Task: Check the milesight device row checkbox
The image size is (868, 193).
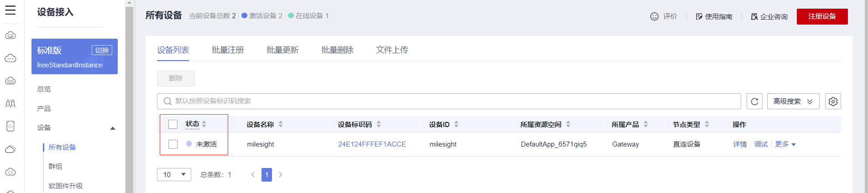Action: click(173, 144)
